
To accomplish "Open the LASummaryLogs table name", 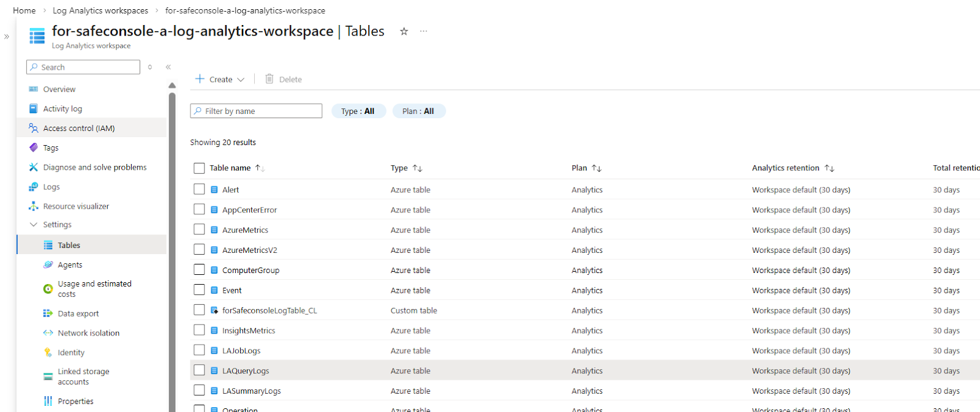I will click(252, 391).
